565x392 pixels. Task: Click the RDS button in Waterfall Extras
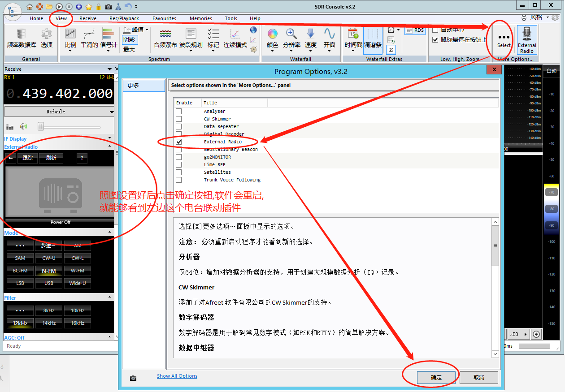[415, 30]
